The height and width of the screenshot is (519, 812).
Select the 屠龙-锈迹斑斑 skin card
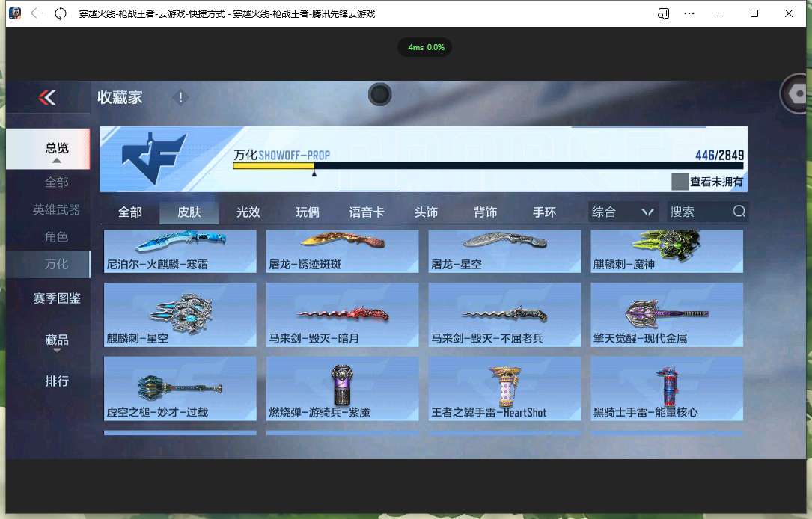click(342, 251)
